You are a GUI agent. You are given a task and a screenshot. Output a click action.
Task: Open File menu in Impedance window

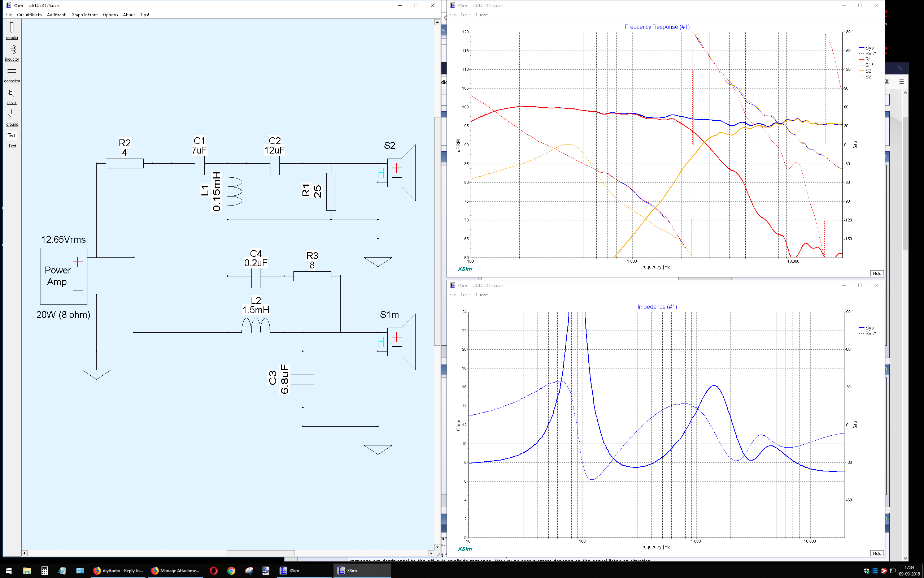click(x=453, y=294)
